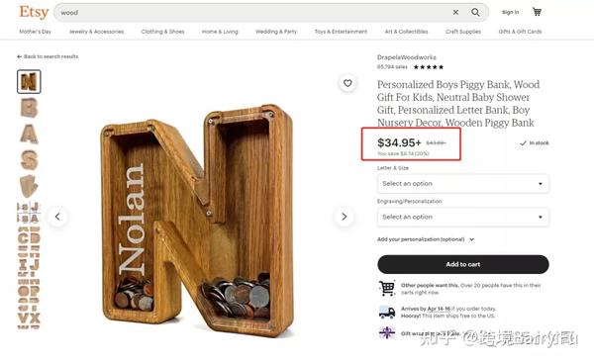Open the Letter & Size dropdown

(x=463, y=184)
